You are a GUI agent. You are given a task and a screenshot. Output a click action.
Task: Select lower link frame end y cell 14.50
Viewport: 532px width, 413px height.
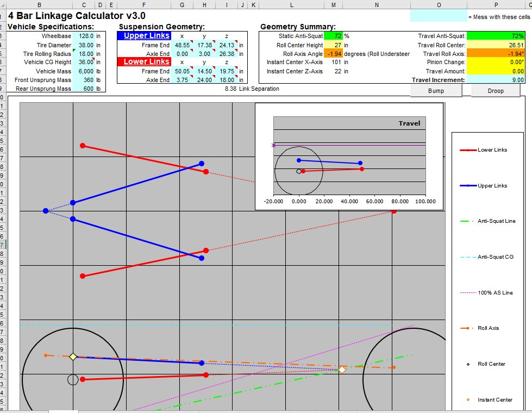tap(204, 71)
